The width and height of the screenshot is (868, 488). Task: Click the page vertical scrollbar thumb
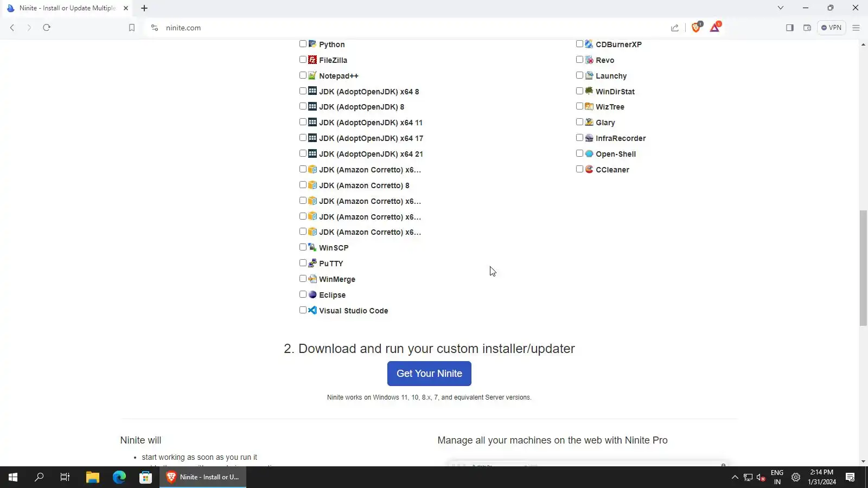(x=863, y=268)
